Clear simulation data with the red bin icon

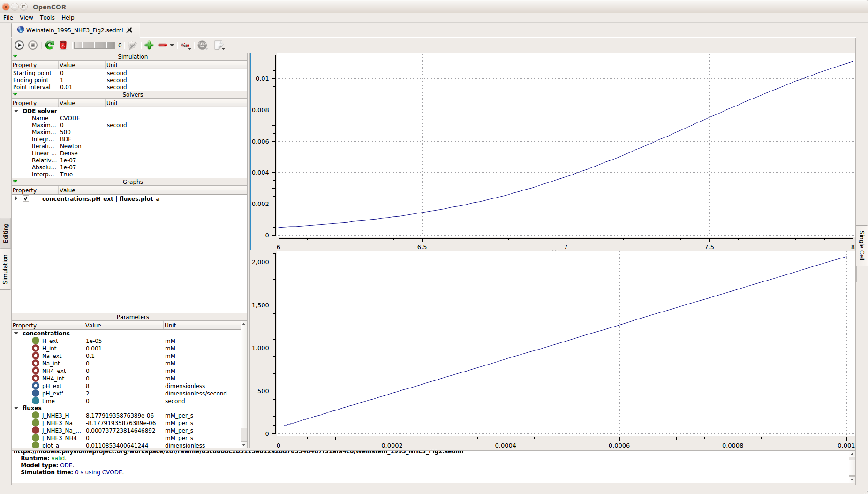tap(63, 45)
